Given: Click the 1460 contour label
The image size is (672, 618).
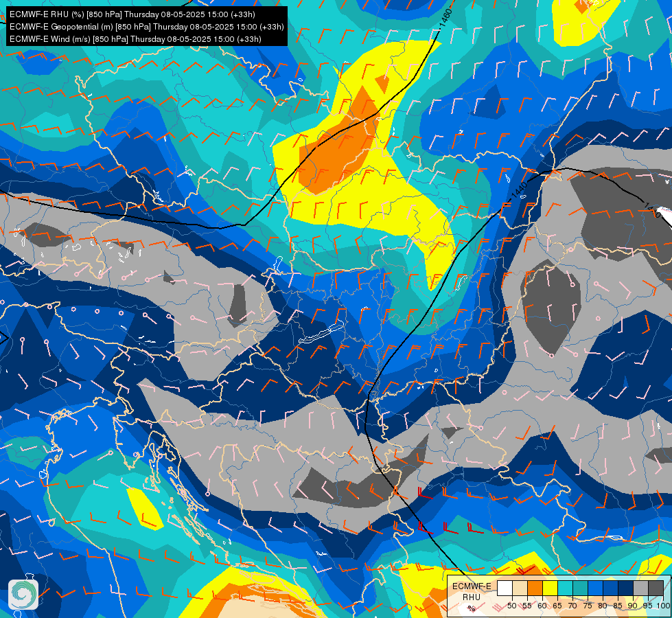Looking at the screenshot, I should click(x=445, y=18).
